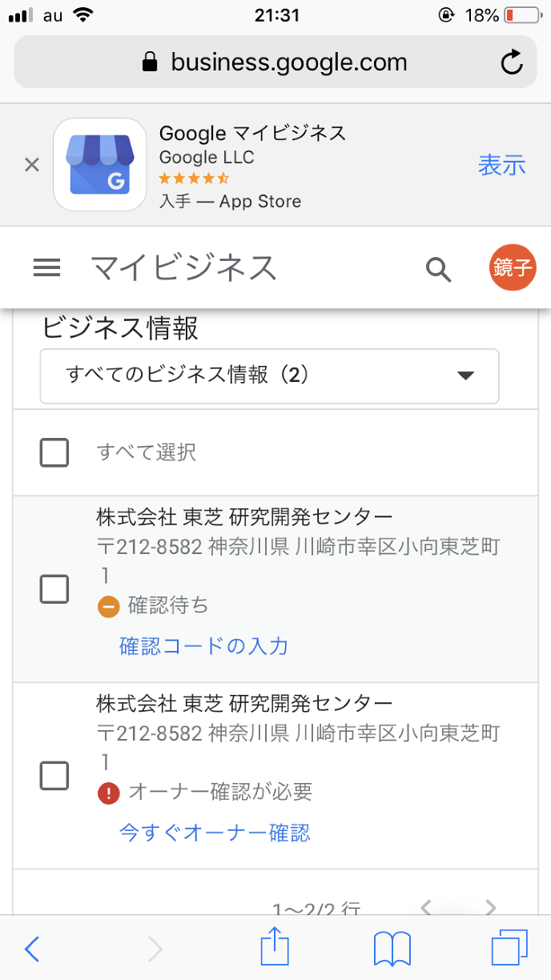Go to previous page of rows
Viewport: 551px width, 980px height.
pos(427,907)
